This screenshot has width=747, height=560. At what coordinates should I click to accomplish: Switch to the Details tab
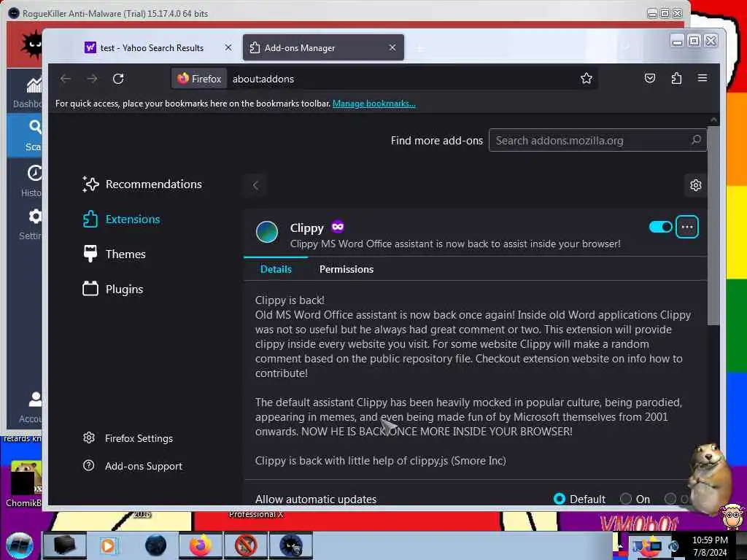pyautogui.click(x=276, y=269)
